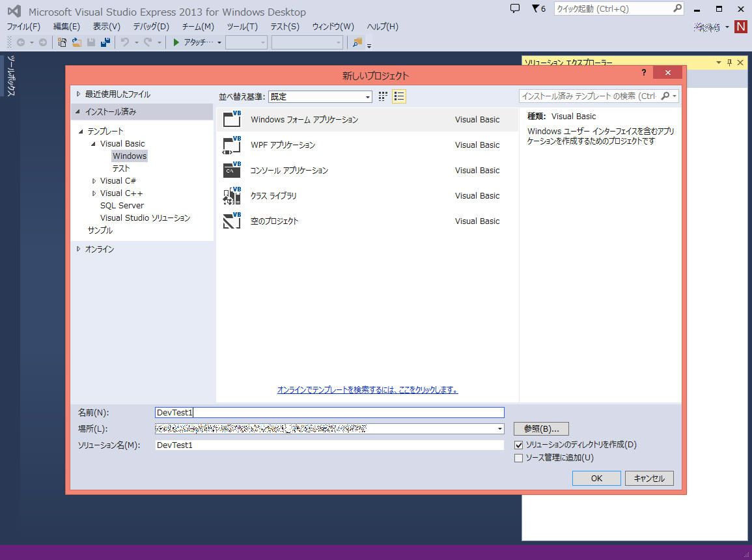Click the feedback speech bubble icon
Viewport: 752px width, 560px height.
[x=514, y=8]
